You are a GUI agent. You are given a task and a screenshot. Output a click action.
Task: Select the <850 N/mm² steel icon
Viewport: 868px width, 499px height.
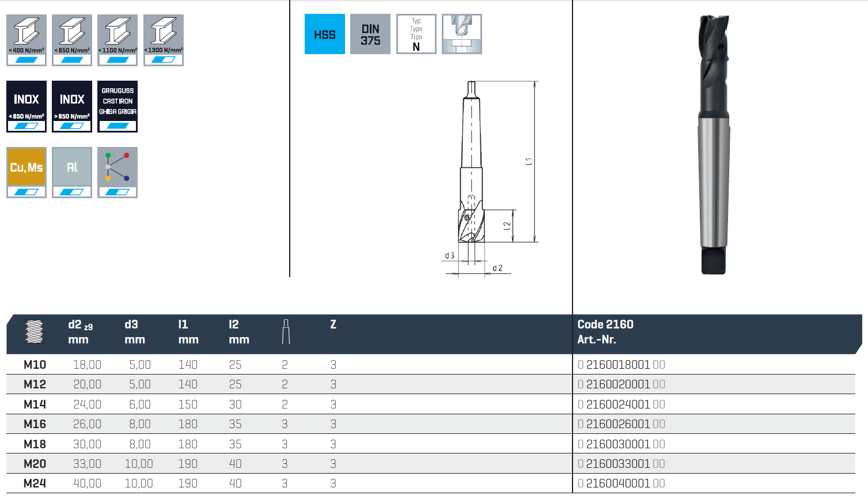click(x=72, y=40)
